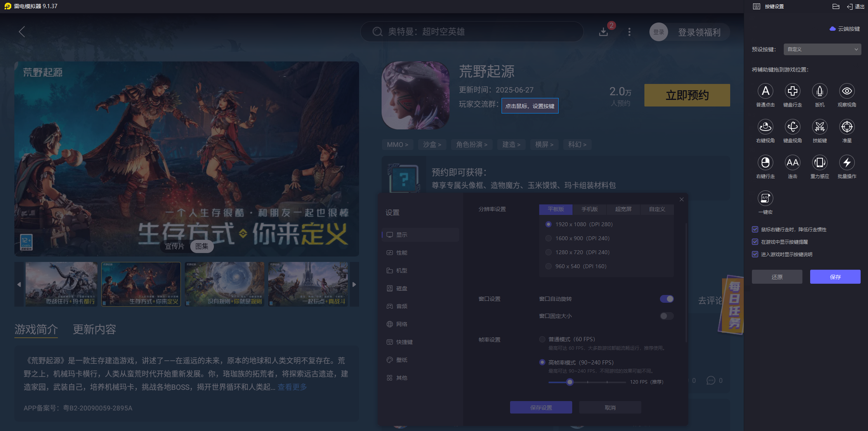
Task: Select the 重力感应 phone tilt icon
Action: 819,162
